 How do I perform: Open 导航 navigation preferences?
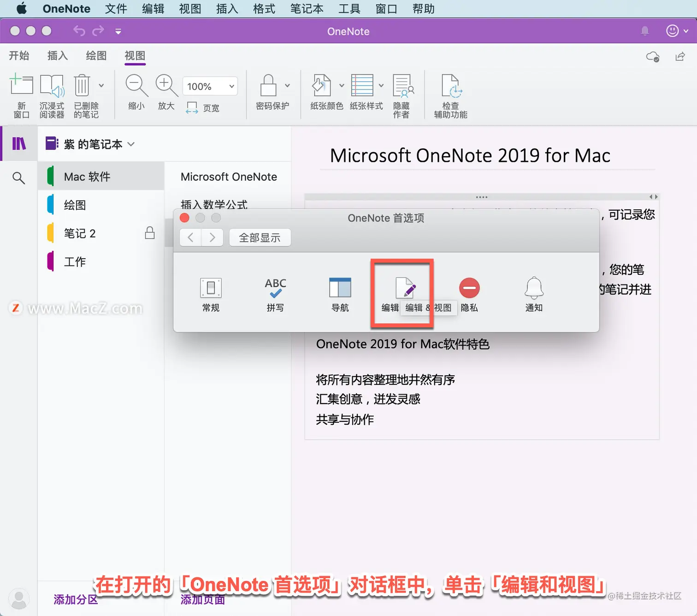tap(340, 295)
